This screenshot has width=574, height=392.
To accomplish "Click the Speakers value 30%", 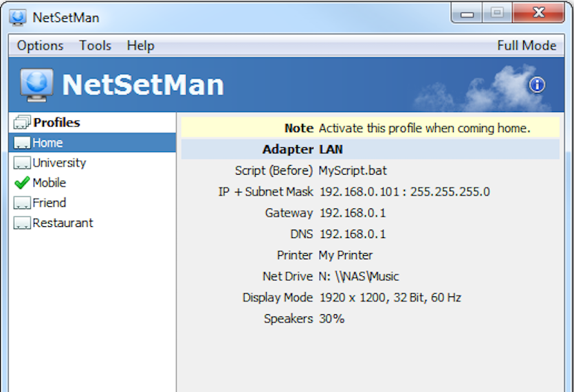I will (331, 318).
